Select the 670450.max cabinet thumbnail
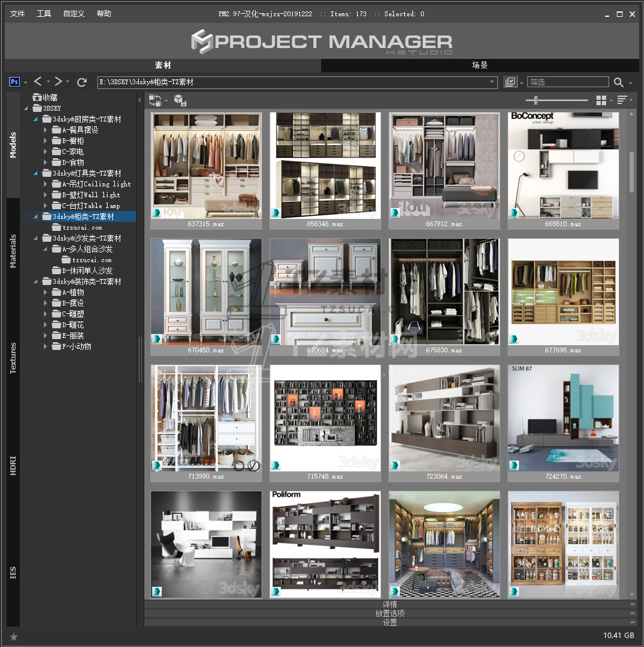 (206, 291)
